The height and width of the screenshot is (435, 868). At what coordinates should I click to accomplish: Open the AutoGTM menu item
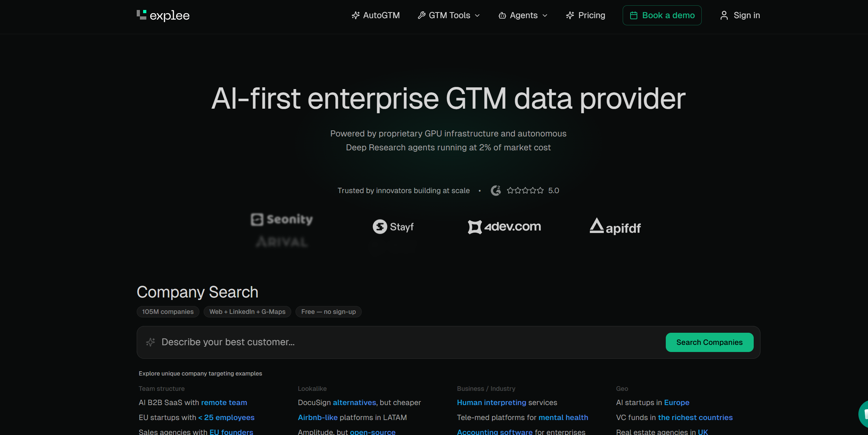(376, 15)
